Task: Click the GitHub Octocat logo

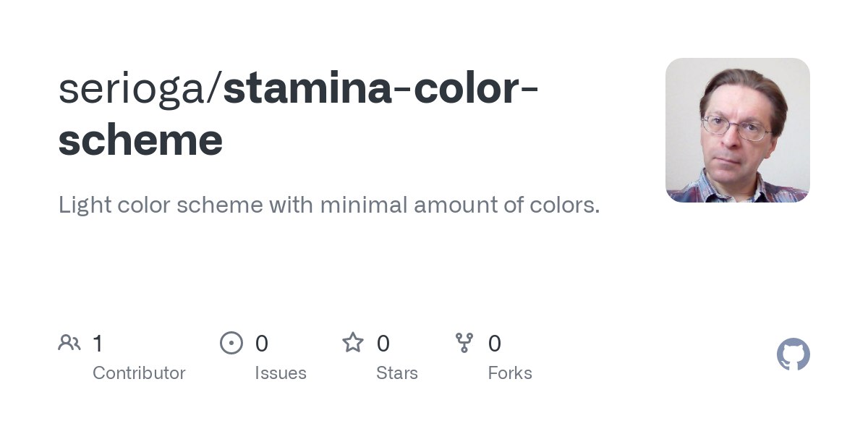Action: point(793,354)
